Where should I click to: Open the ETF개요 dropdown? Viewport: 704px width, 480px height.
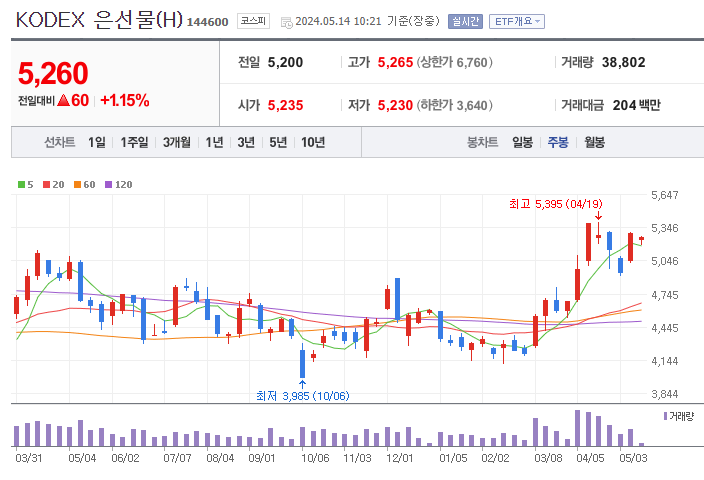[517, 22]
